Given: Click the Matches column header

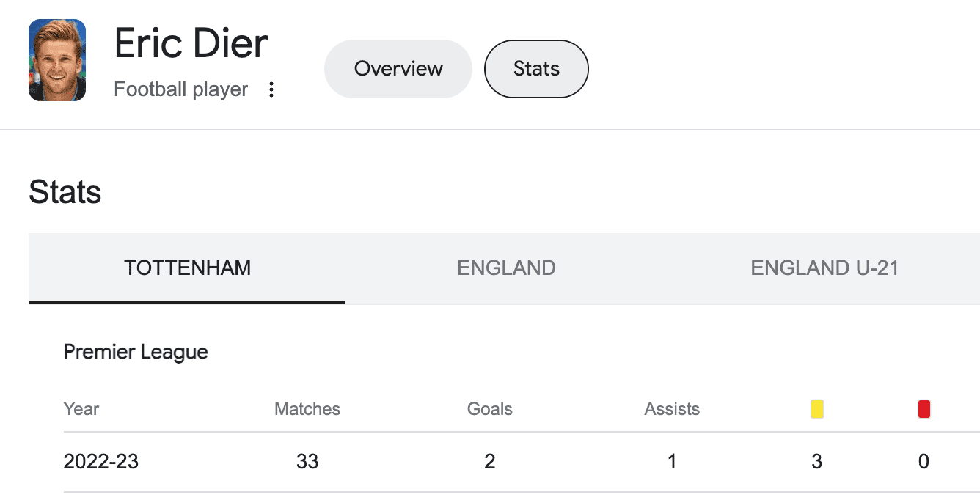Looking at the screenshot, I should click(x=307, y=409).
